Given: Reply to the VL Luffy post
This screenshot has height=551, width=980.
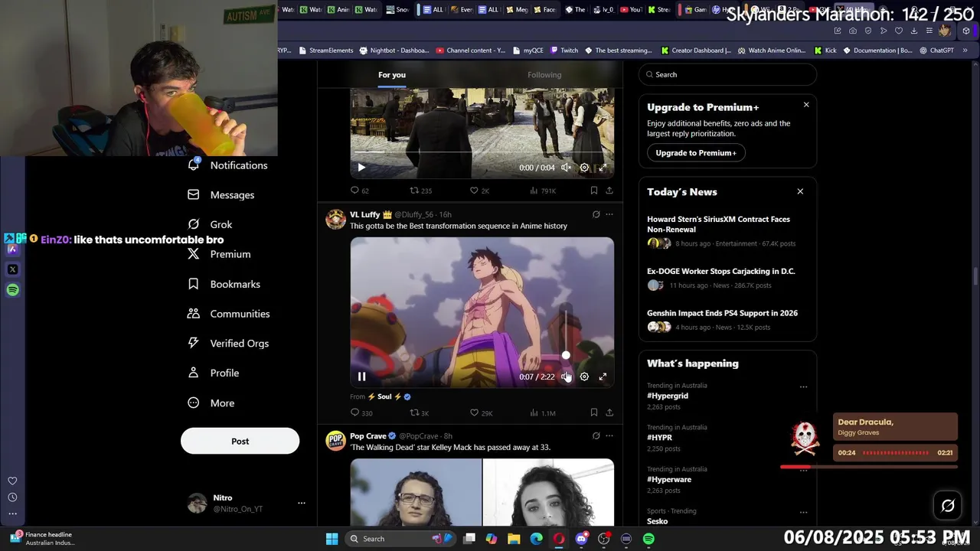Looking at the screenshot, I should [361, 412].
